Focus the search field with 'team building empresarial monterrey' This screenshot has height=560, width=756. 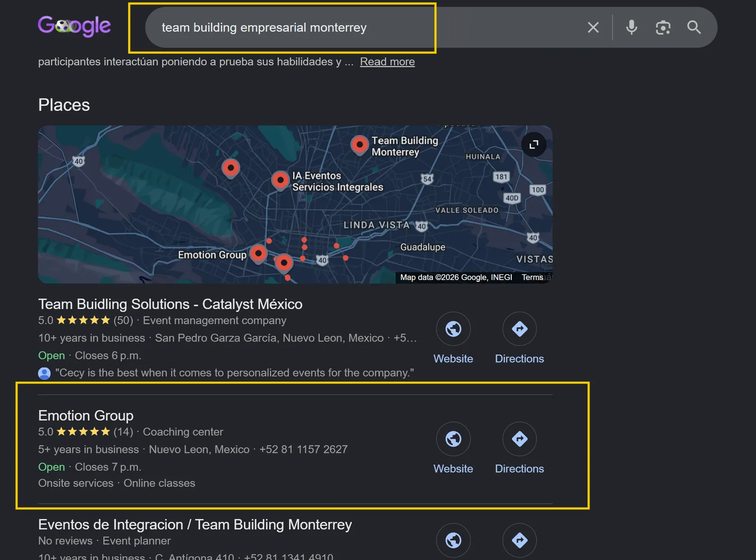364,27
